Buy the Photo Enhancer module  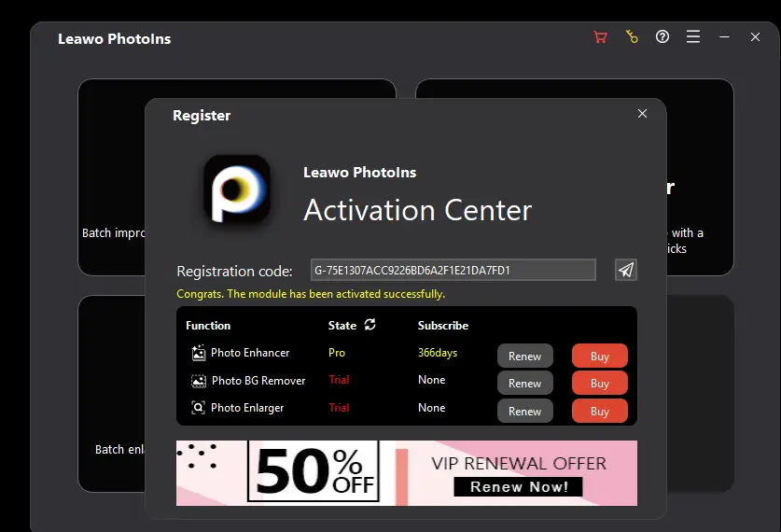pyautogui.click(x=600, y=357)
